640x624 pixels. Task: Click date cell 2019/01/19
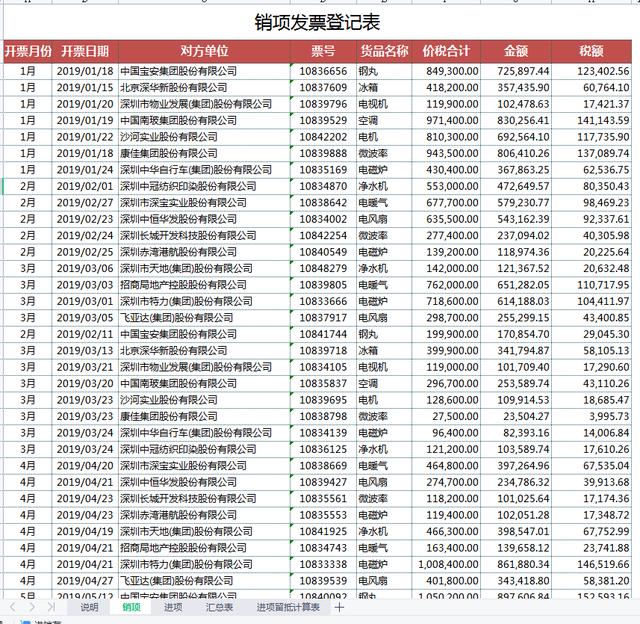85,120
